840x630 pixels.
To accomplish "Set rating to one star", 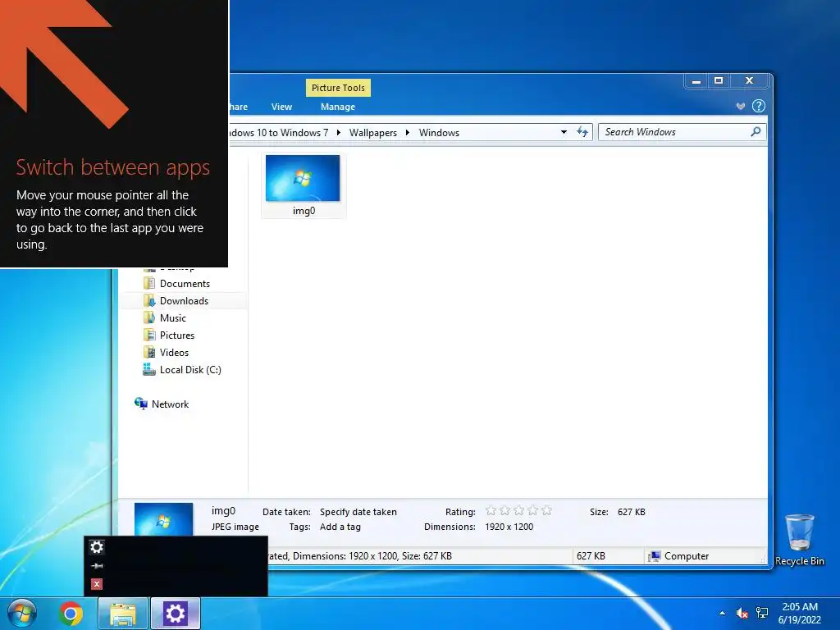I will click(x=491, y=510).
